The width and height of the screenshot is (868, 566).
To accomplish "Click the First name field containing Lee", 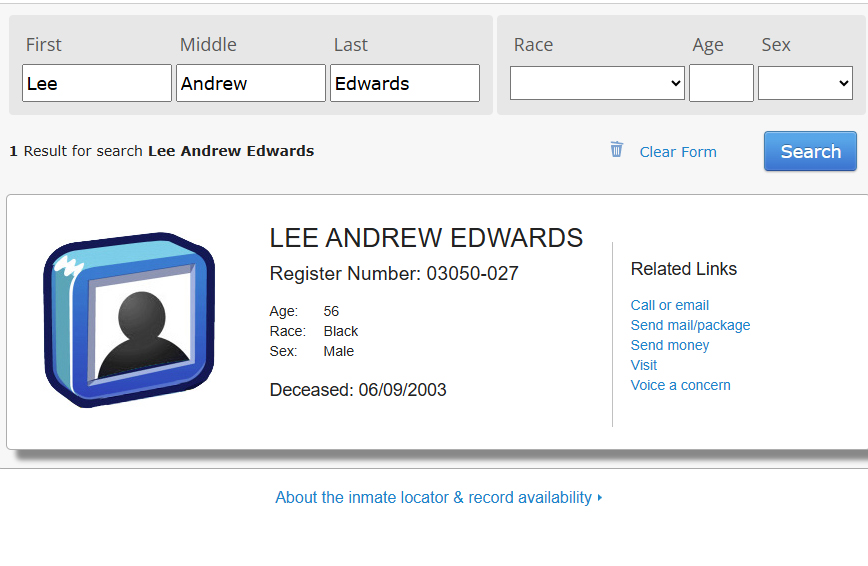I will point(97,84).
